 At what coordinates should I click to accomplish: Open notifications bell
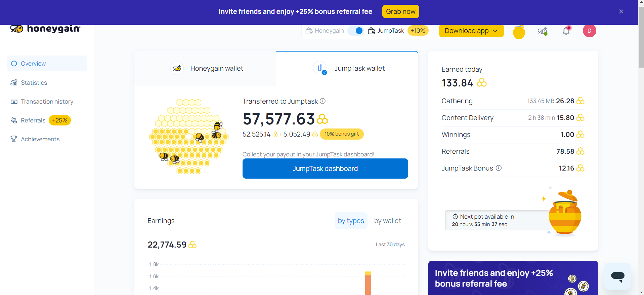point(566,30)
